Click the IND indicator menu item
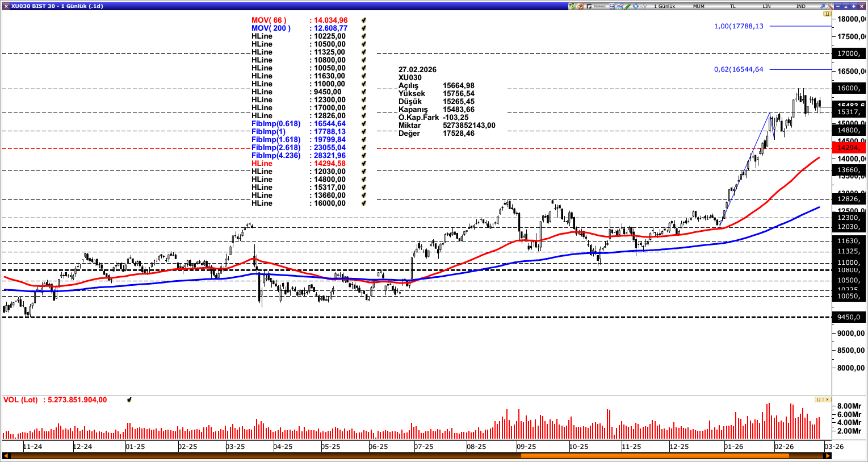This screenshot has height=462, width=868. (x=800, y=5)
